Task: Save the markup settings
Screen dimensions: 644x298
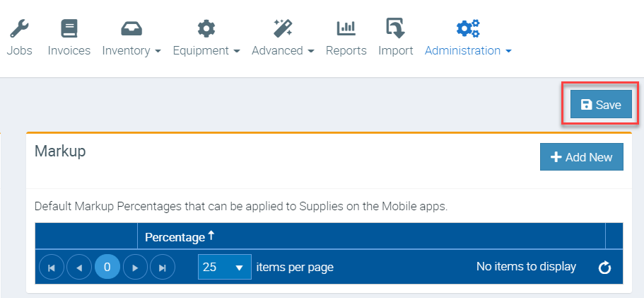Action: tap(601, 105)
